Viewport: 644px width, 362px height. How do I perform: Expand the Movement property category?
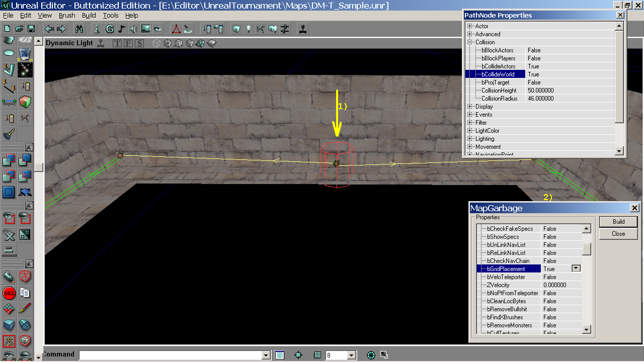pyautogui.click(x=470, y=147)
